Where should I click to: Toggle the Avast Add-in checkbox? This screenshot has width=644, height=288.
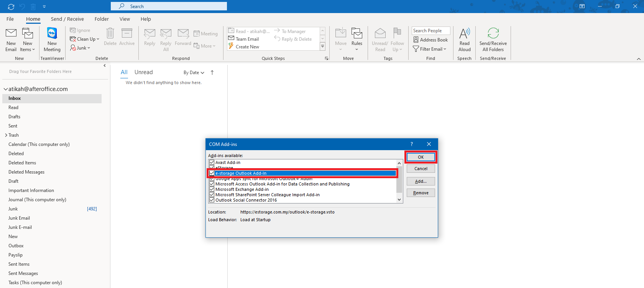[x=212, y=162]
